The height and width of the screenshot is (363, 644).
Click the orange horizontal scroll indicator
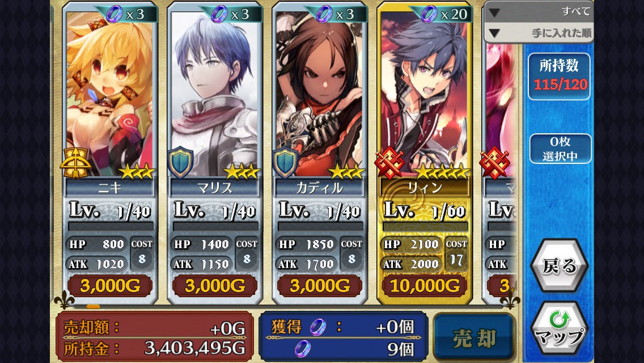93,306
